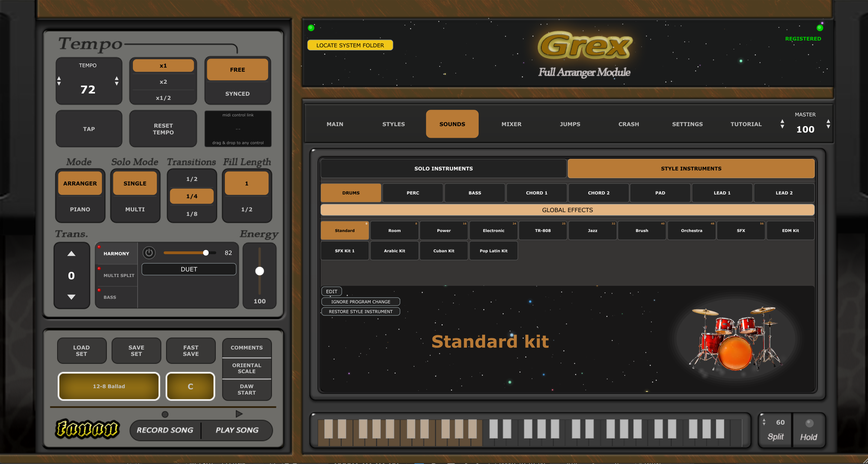
Task: Switch to the MIXER tab
Action: [511, 124]
